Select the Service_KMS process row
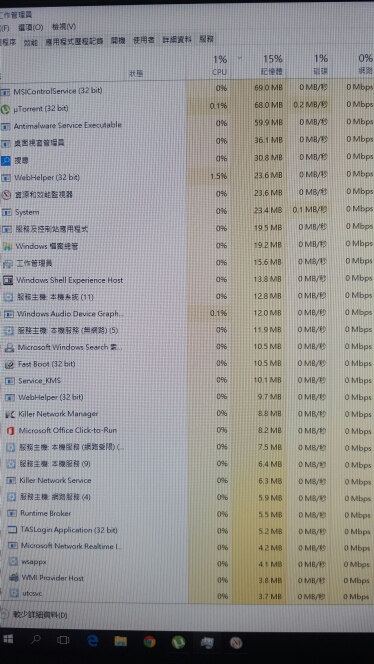Image resolution: width=374 pixels, height=664 pixels. pyautogui.click(x=187, y=381)
